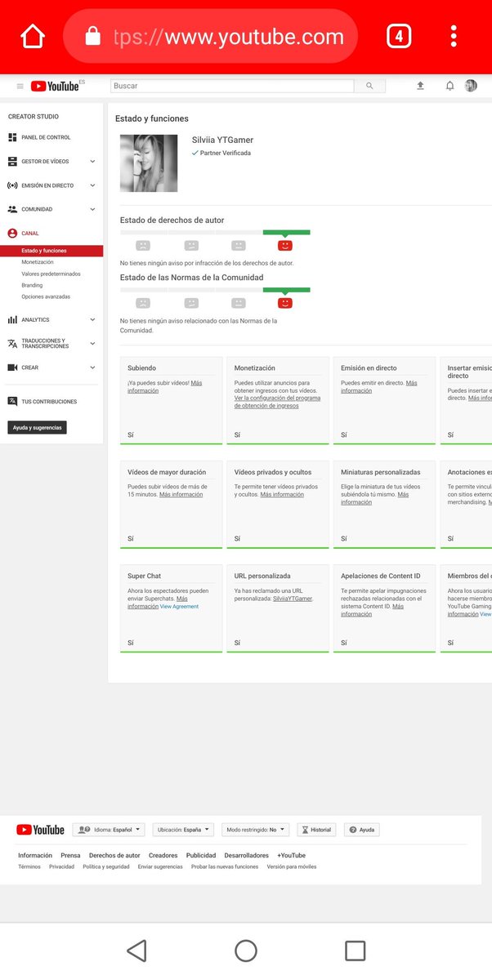
Task: Open the monetization program configuration link
Action: tap(277, 402)
